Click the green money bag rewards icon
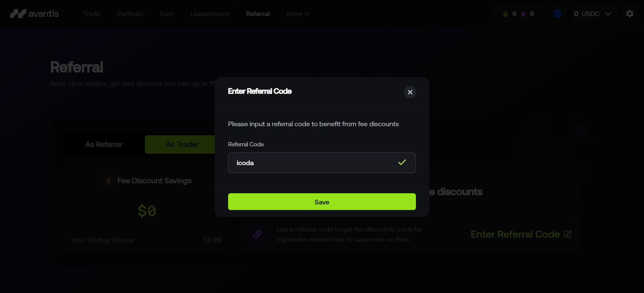644x293 pixels. 506,14
